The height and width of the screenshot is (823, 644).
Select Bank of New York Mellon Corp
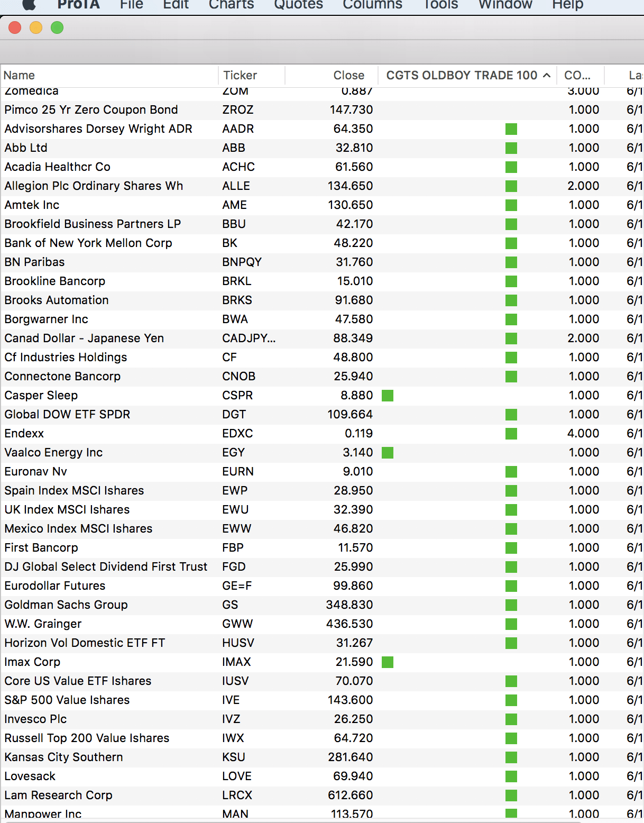coord(322,243)
